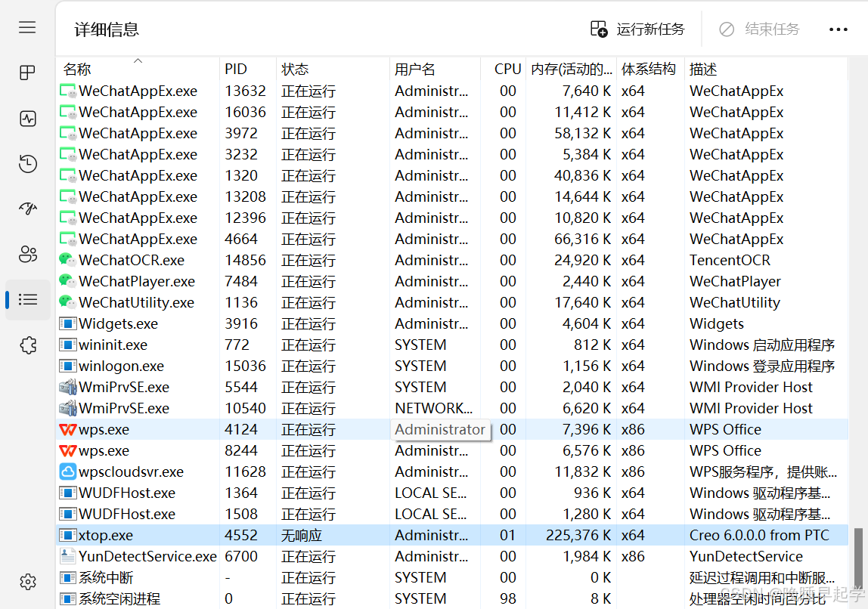Image resolution: width=868 pixels, height=609 pixels.
Task: Click icon of WeChatAppEx.exe PID 13632
Action: [x=67, y=91]
